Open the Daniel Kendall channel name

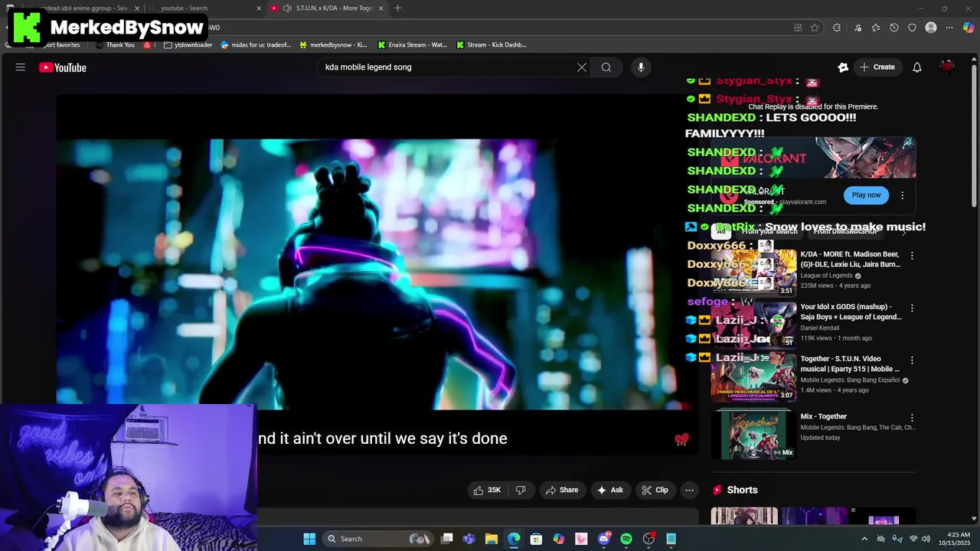pos(820,328)
